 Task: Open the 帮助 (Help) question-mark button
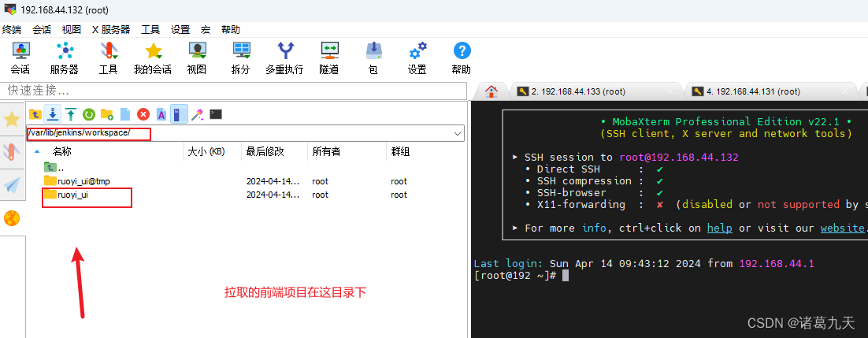(x=461, y=58)
